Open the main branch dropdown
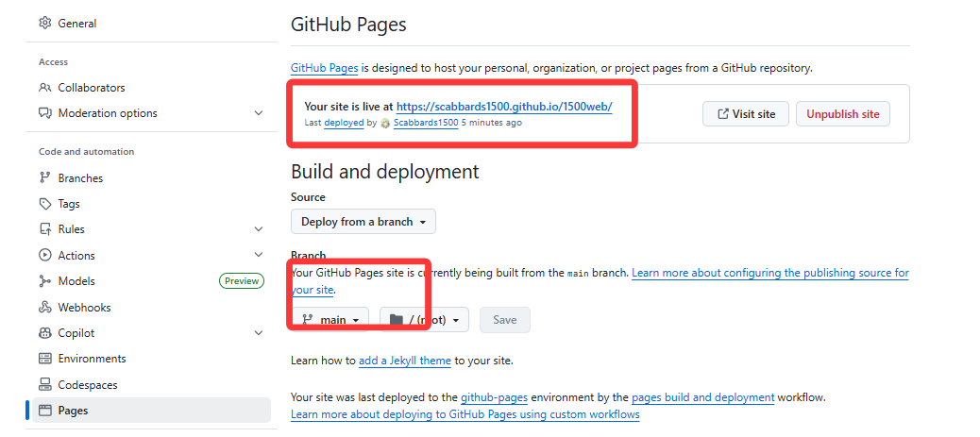Screen dimensions: 980x437 click(330, 319)
